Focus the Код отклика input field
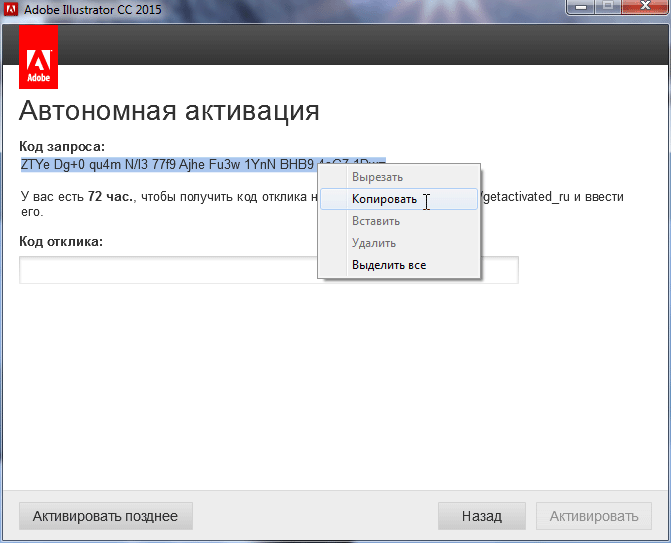 pos(269,270)
